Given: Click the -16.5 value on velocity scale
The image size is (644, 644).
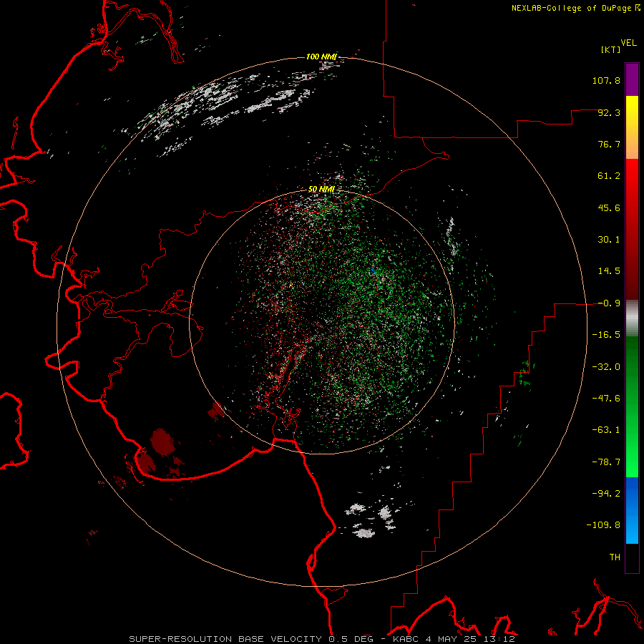Looking at the screenshot, I should pyautogui.click(x=606, y=335).
